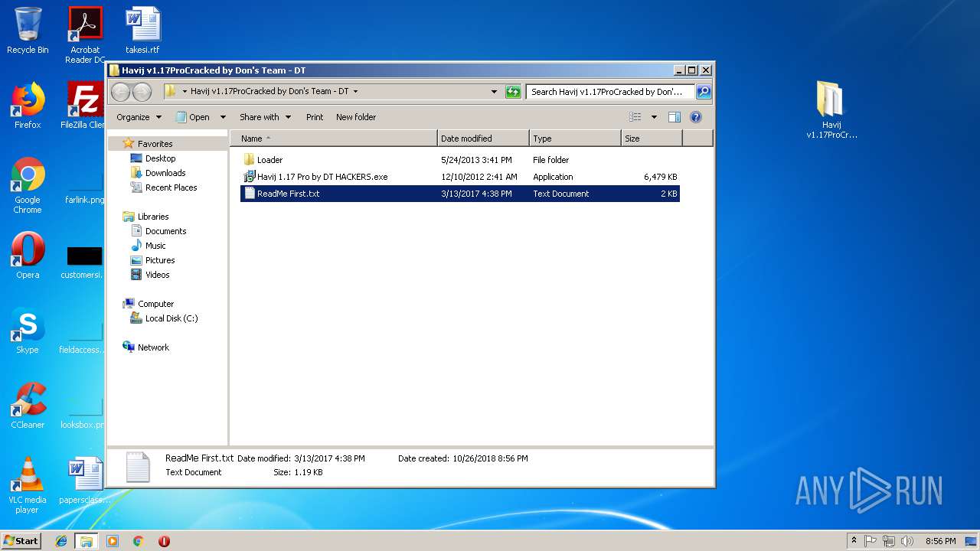
Task: Launch Firefox from desktop
Action: pos(28,105)
